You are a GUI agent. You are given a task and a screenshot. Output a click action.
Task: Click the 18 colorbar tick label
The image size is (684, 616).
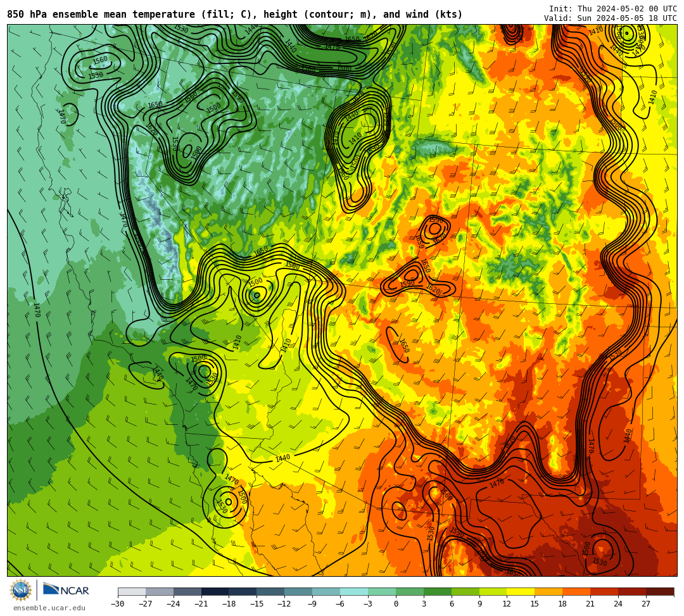[563, 604]
